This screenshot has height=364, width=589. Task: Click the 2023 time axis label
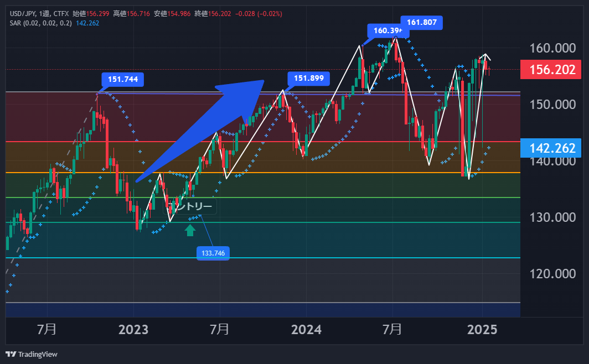click(133, 330)
